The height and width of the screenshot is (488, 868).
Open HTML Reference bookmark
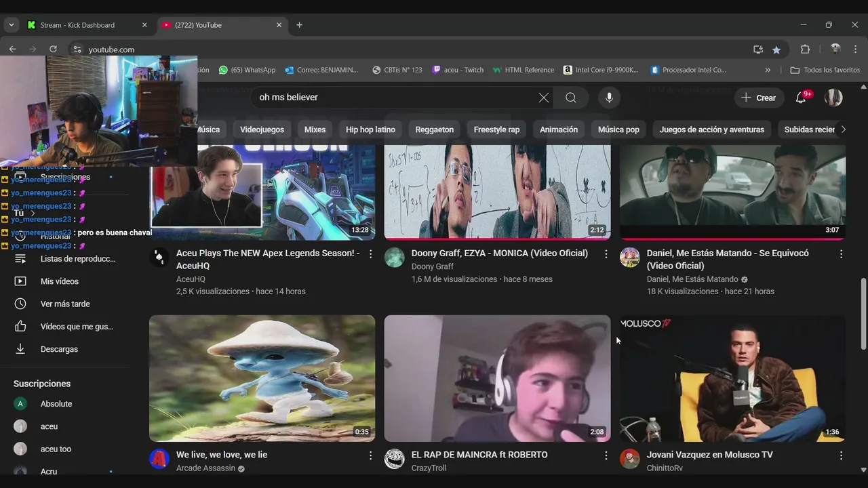pyautogui.click(x=523, y=70)
